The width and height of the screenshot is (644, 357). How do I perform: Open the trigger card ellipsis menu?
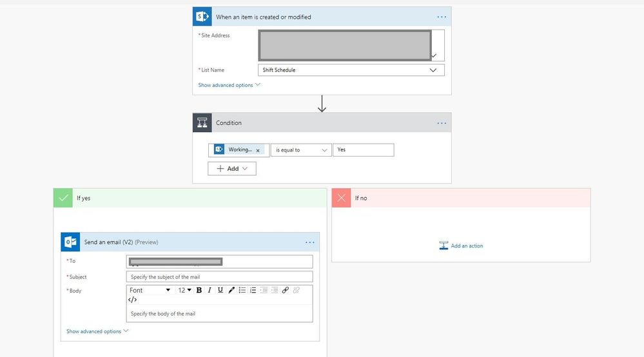coord(442,17)
